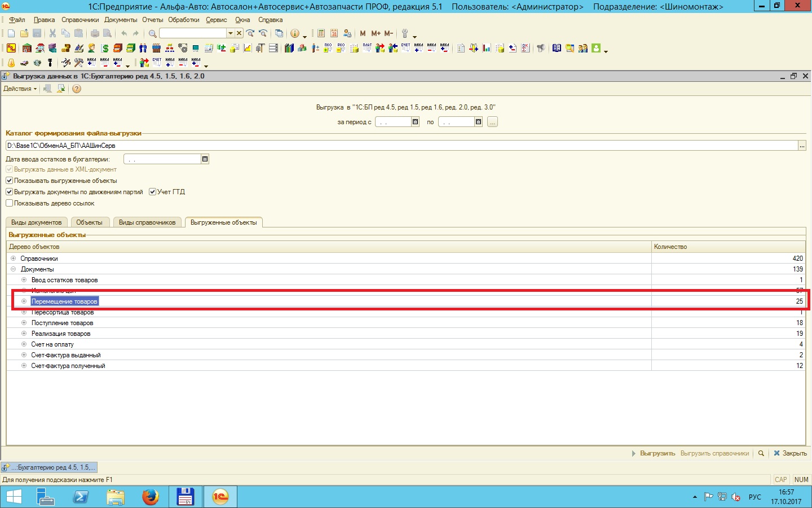Open the calendar picker for the period start date
The height and width of the screenshot is (508, 812).
416,122
